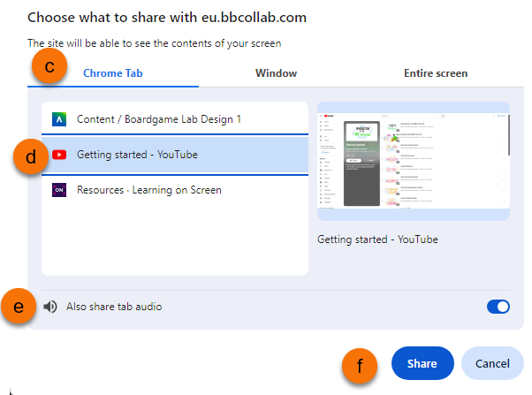
Task: Click the speaker audio icon
Action: [50, 307]
